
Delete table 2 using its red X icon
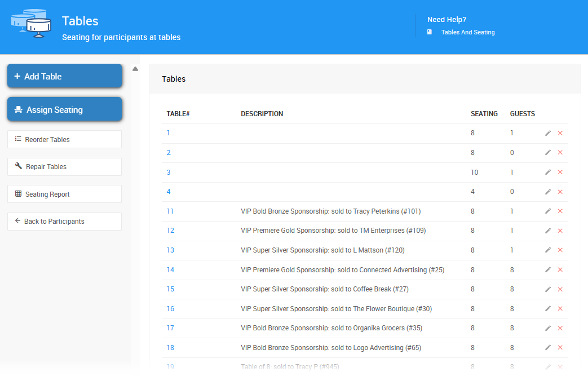pyautogui.click(x=560, y=153)
